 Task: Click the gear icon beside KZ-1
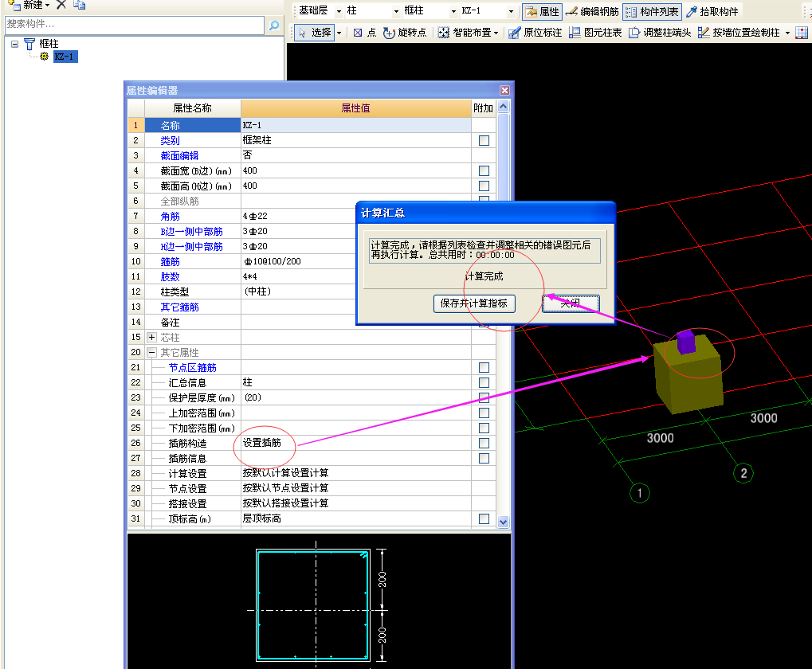[x=45, y=57]
